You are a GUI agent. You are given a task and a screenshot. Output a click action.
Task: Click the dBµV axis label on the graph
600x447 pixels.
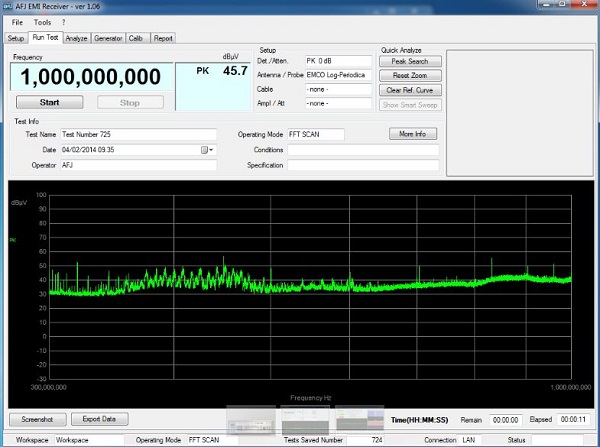(x=19, y=202)
